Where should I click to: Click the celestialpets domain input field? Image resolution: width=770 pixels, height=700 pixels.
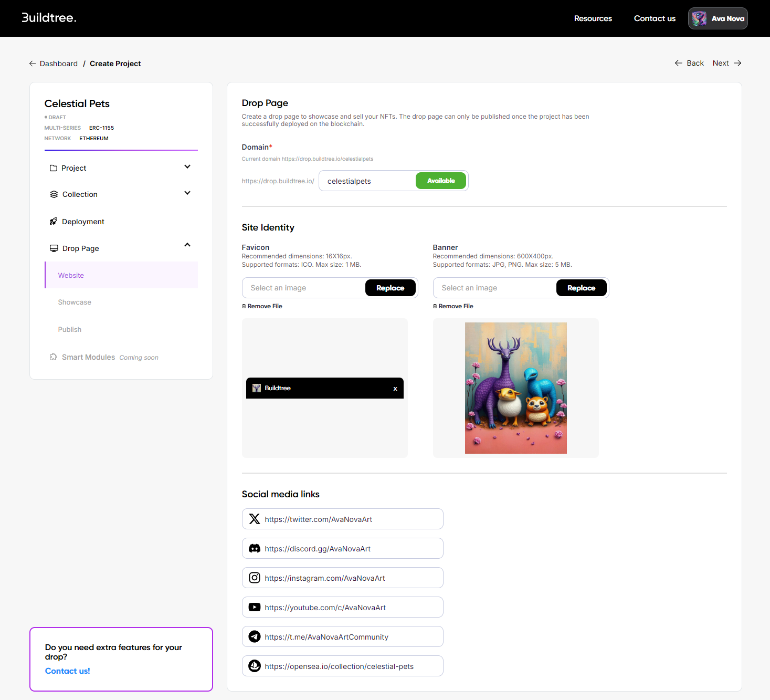pyautogui.click(x=367, y=181)
